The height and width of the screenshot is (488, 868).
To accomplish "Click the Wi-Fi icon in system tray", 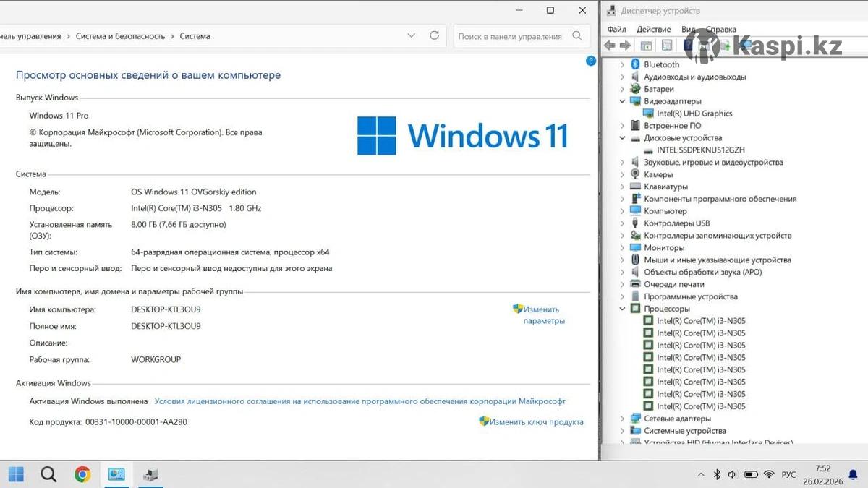I will pyautogui.click(x=768, y=474).
